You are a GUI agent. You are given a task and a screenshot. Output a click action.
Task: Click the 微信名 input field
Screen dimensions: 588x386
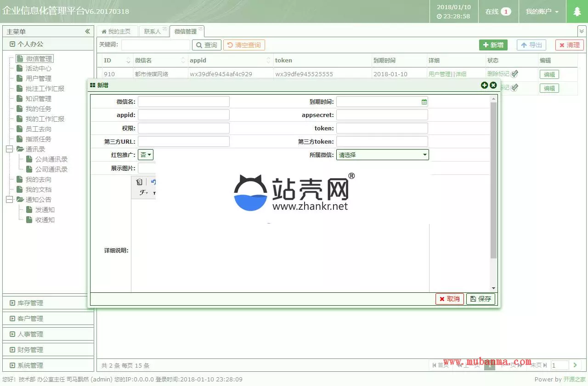(x=183, y=102)
